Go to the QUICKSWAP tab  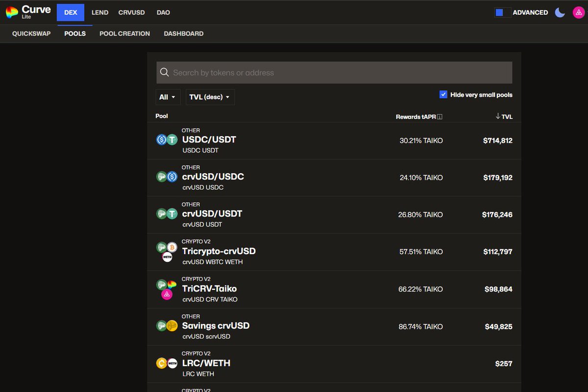(x=31, y=34)
